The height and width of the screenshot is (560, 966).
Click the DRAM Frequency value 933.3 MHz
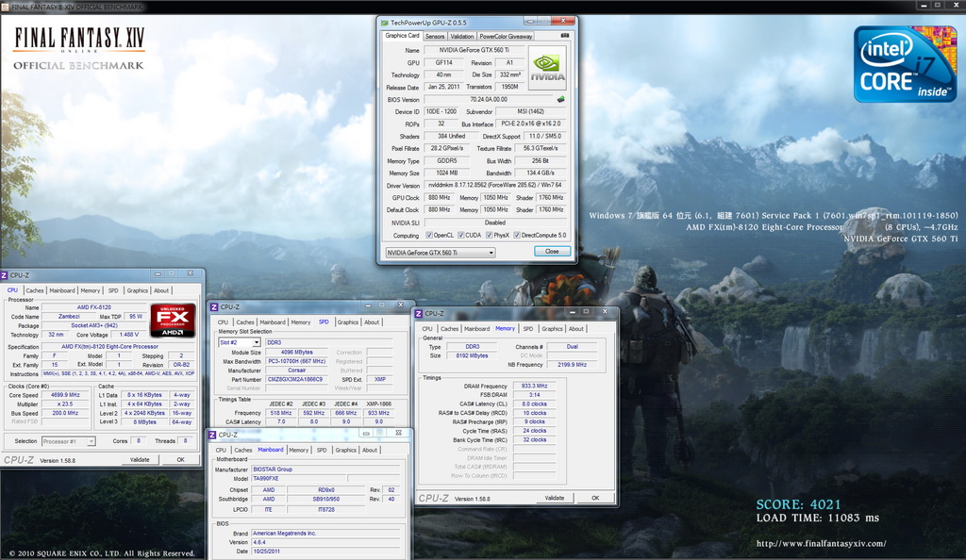(534, 386)
